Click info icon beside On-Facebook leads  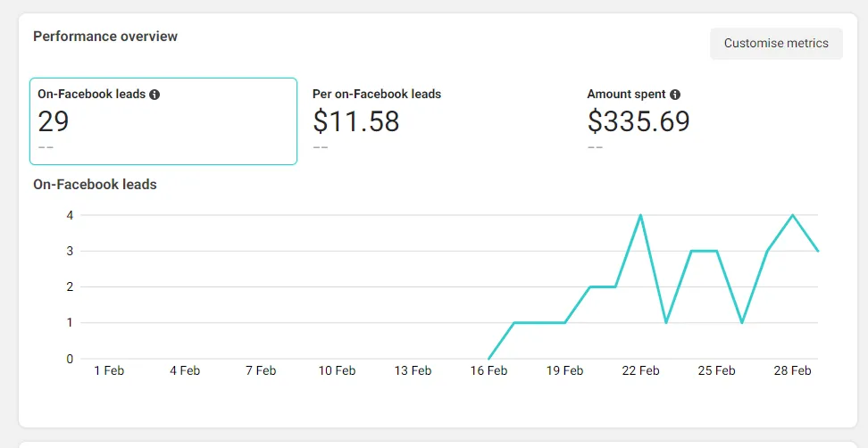pos(154,95)
